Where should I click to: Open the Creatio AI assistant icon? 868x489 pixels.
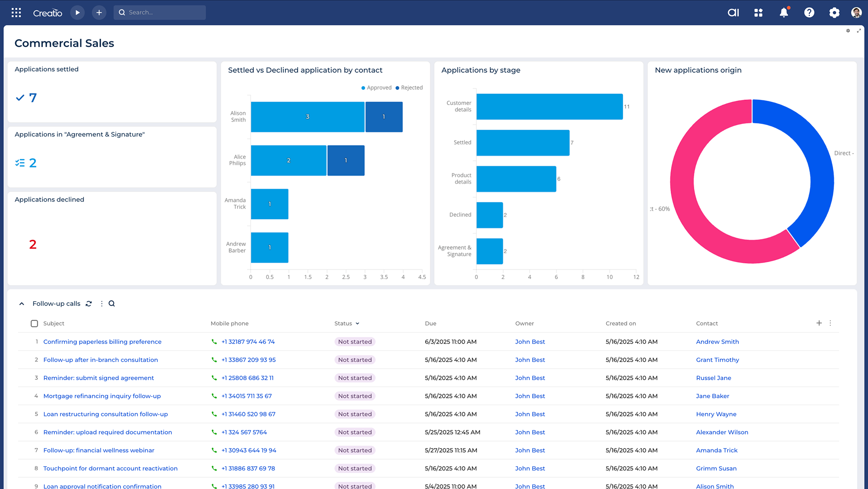point(733,13)
